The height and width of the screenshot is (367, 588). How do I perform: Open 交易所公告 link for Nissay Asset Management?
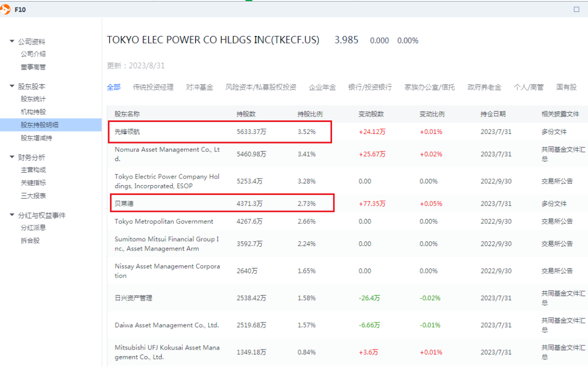(557, 271)
